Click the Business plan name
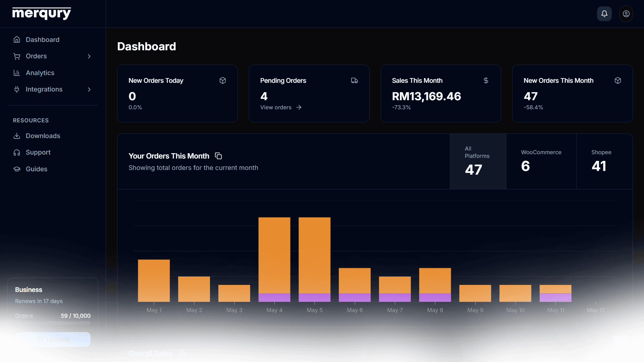 pos(29,290)
